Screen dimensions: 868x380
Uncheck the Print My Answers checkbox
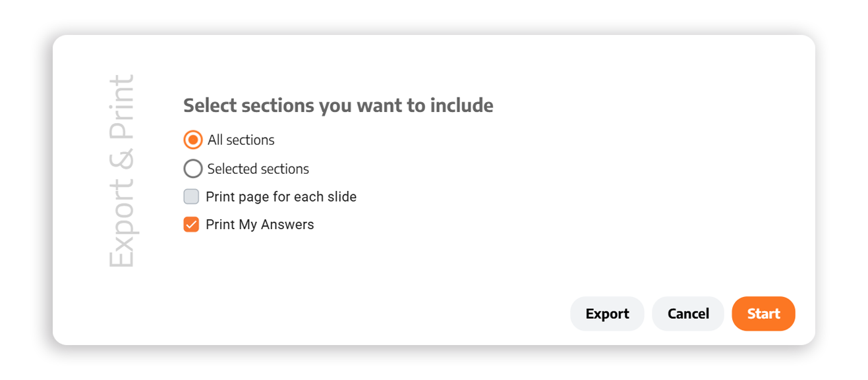point(191,225)
